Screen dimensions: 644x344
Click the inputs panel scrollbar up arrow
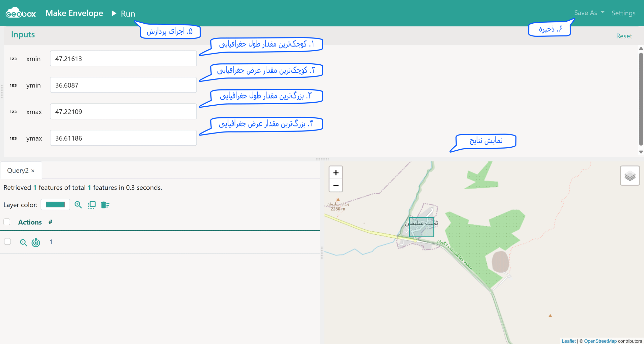point(641,49)
